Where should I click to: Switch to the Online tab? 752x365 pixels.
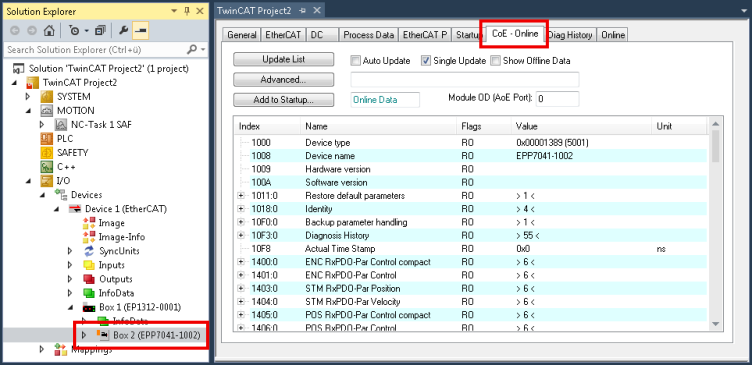click(x=613, y=35)
